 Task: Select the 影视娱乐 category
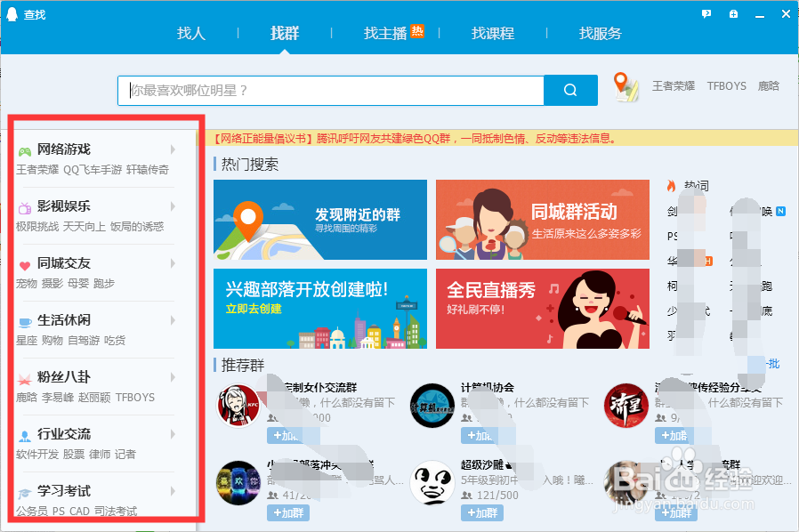point(64,206)
